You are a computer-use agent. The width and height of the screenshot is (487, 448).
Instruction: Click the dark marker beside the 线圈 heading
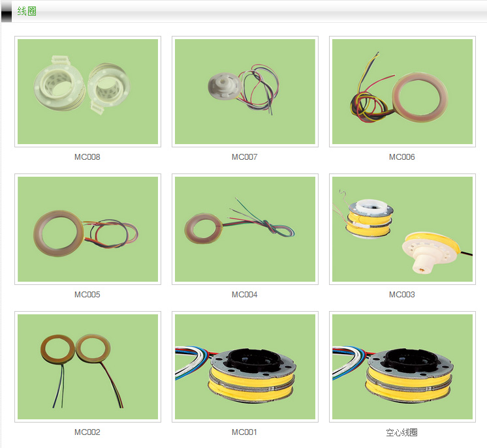[x=6, y=12]
